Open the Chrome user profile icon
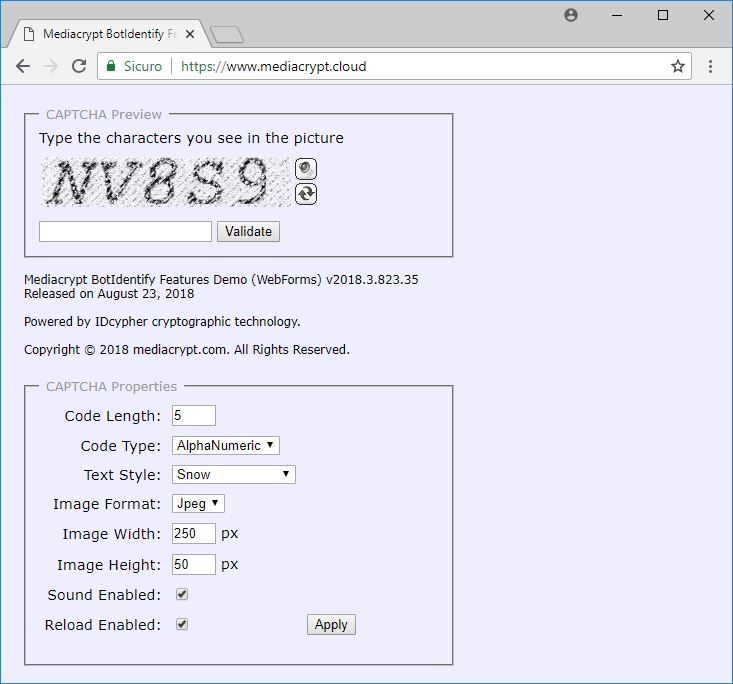The height and width of the screenshot is (684, 733). click(x=571, y=15)
